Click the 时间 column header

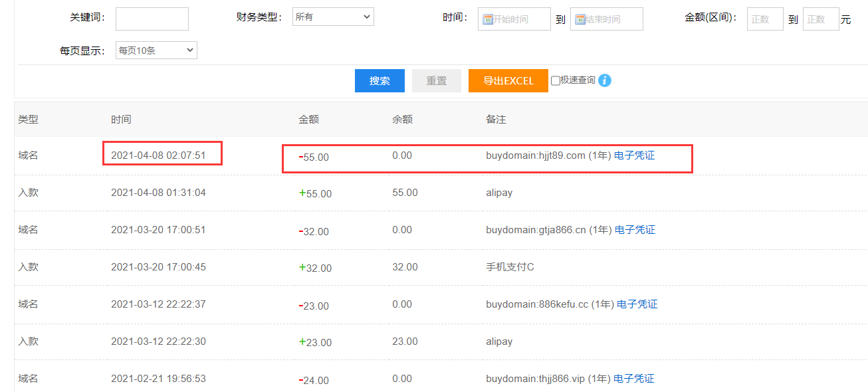121,120
